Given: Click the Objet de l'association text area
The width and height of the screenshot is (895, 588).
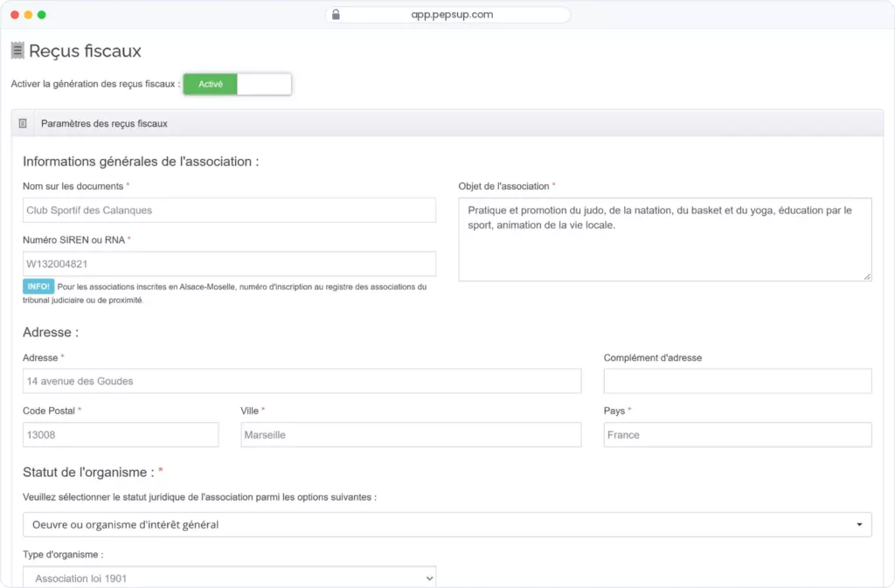Looking at the screenshot, I should (665, 239).
